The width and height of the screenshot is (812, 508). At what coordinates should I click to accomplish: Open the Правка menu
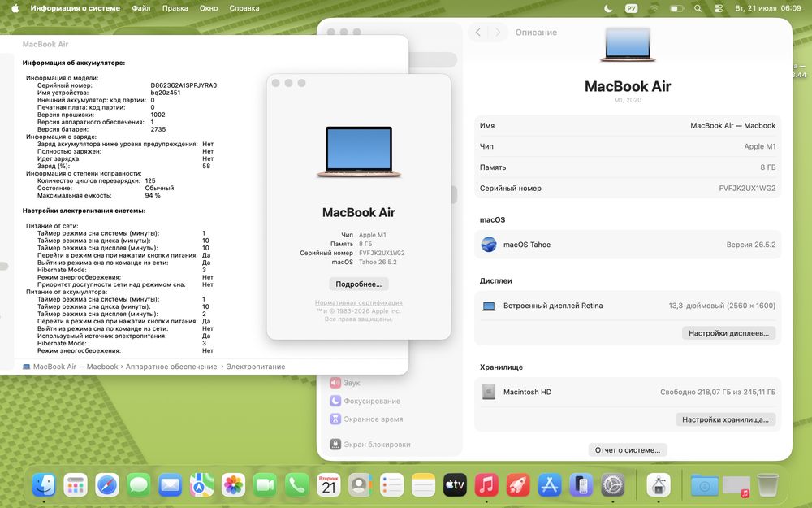click(175, 8)
